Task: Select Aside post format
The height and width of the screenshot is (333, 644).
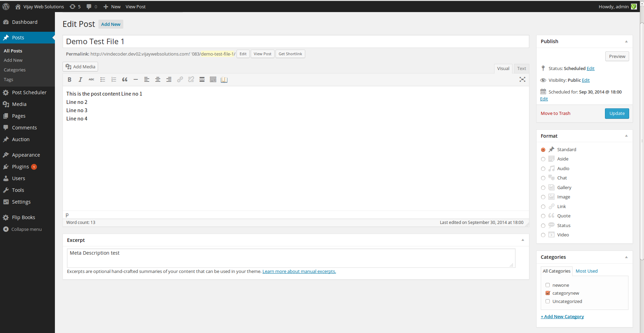Action: pos(543,159)
